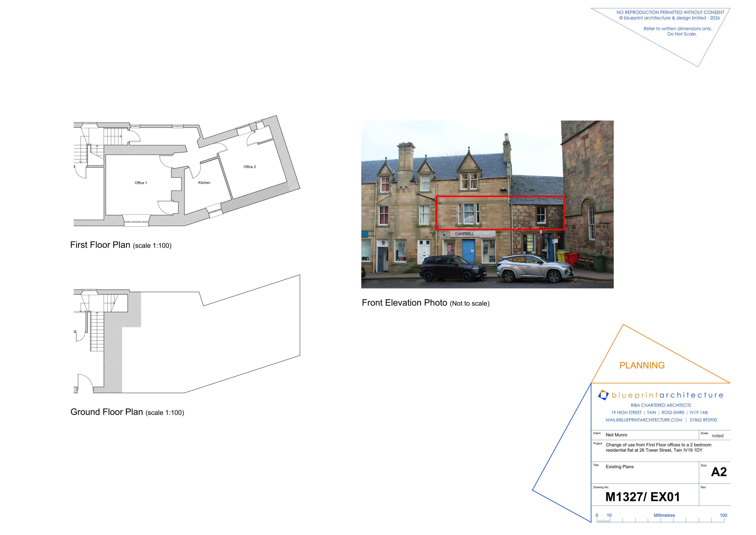Click the 'Millimetres' scale bar label
The height and width of the screenshot is (535, 756).
664,516
